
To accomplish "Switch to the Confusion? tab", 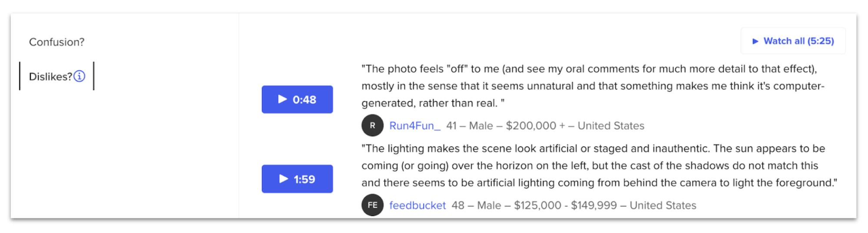I will click(56, 42).
